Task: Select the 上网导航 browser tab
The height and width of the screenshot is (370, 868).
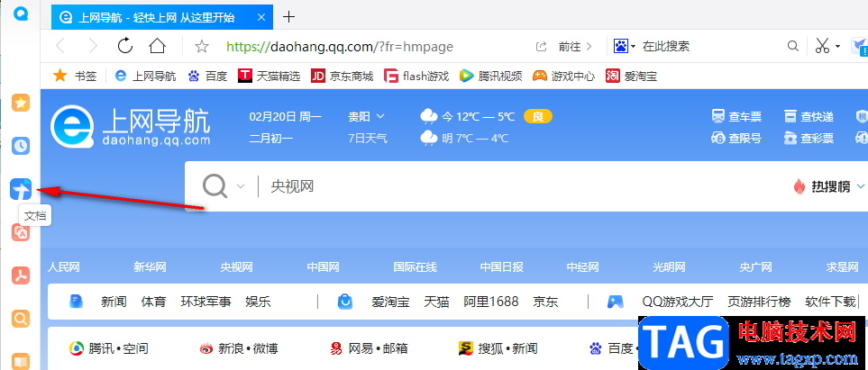Action: [163, 18]
